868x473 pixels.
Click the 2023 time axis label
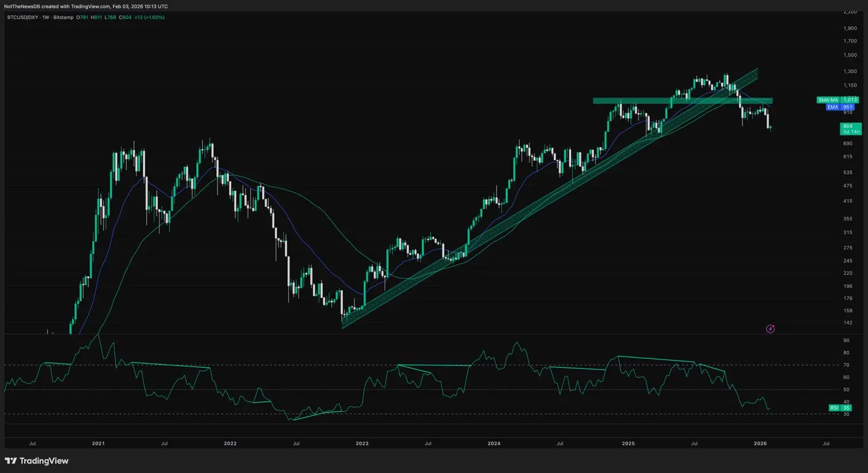click(x=362, y=443)
